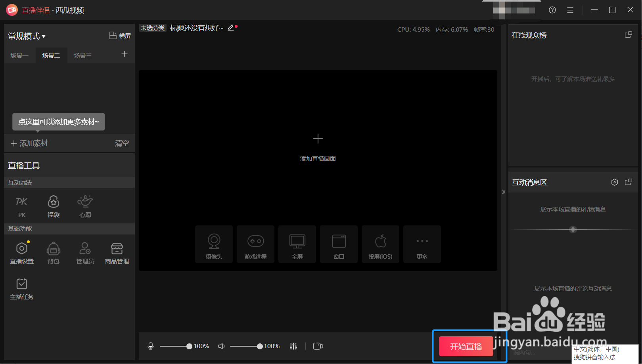
Task: Show 更多 more source options
Action: point(422,244)
